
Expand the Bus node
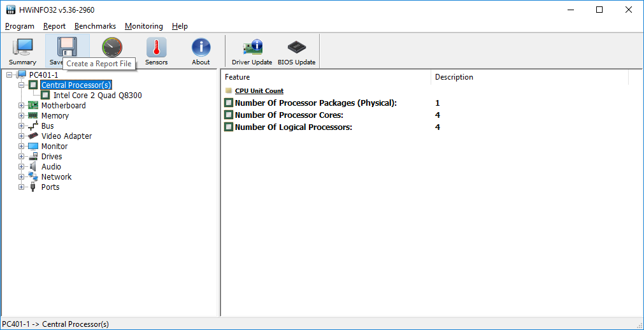(x=22, y=126)
